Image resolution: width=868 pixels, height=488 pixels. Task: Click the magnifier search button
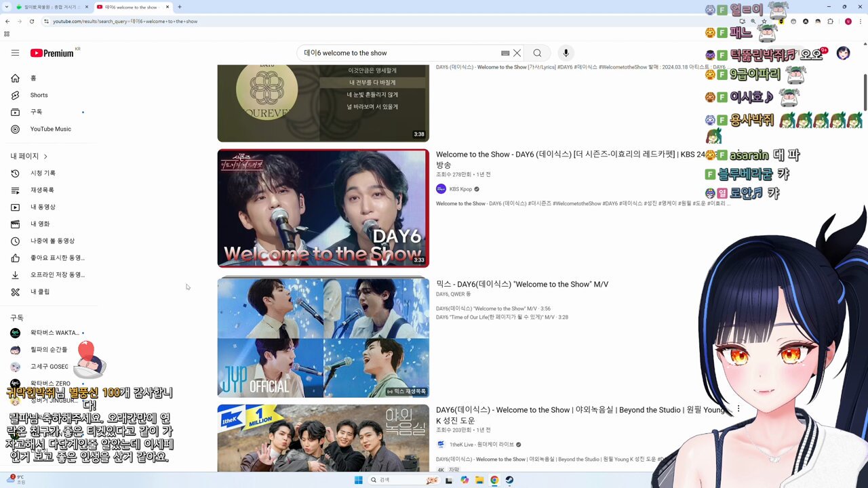[x=537, y=53]
